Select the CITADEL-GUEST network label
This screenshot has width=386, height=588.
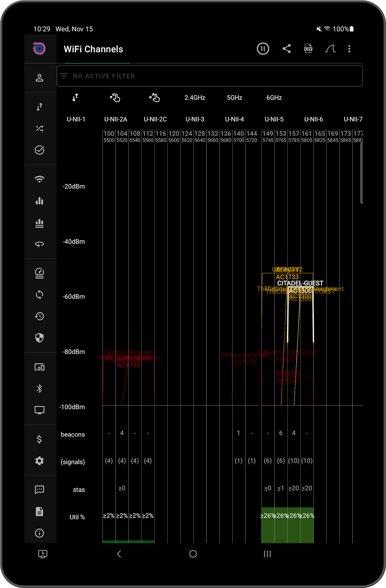point(300,283)
